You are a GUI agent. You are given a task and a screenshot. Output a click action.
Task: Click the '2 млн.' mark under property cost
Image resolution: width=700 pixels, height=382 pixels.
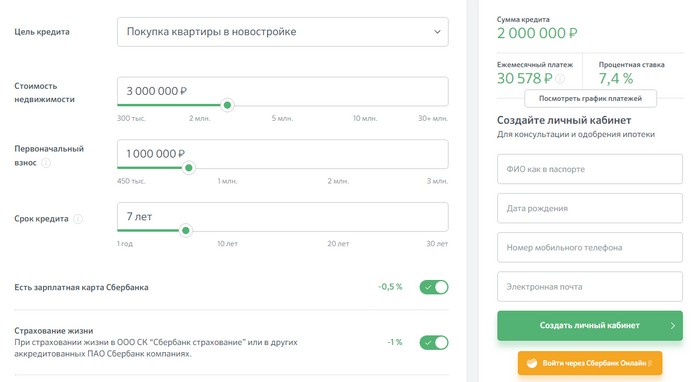pyautogui.click(x=199, y=118)
